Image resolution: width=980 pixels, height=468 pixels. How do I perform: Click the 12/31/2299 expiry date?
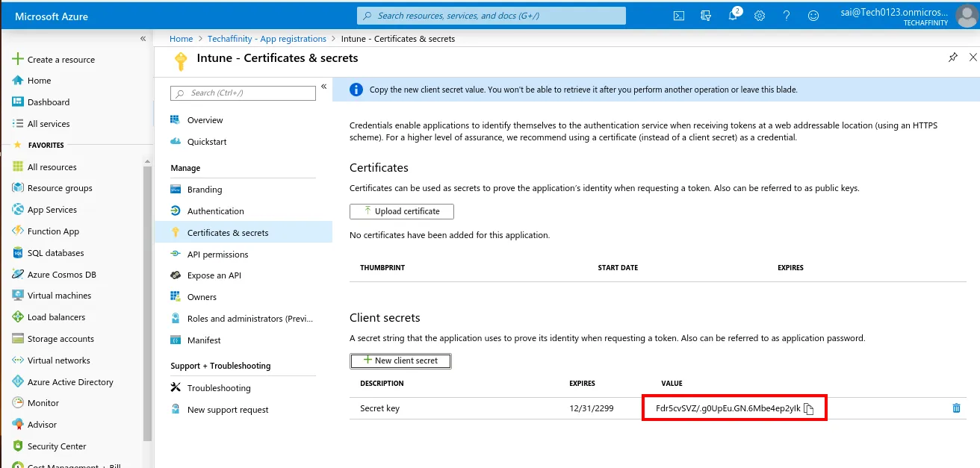coord(591,408)
